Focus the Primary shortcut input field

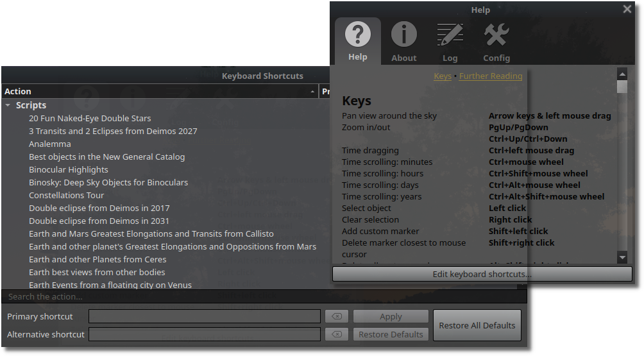(205, 316)
